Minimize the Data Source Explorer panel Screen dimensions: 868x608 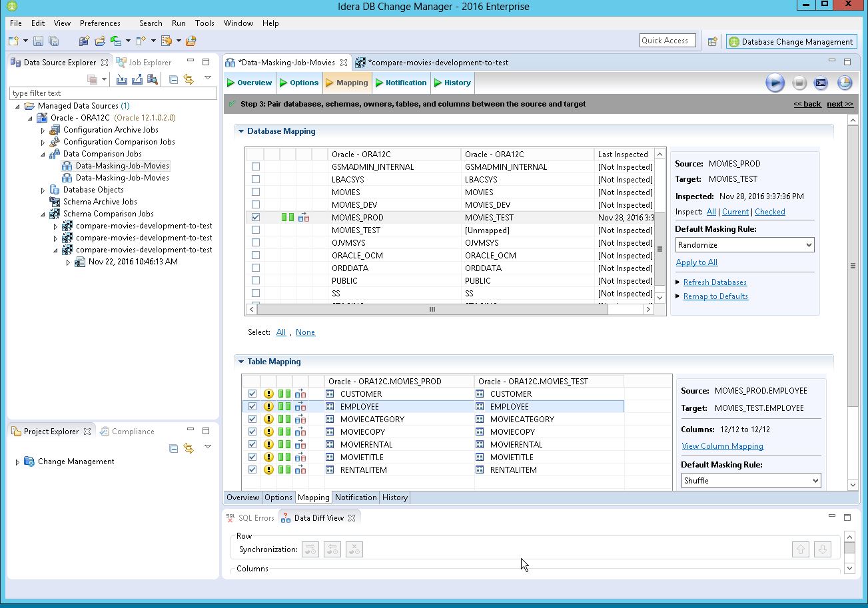pos(191,61)
